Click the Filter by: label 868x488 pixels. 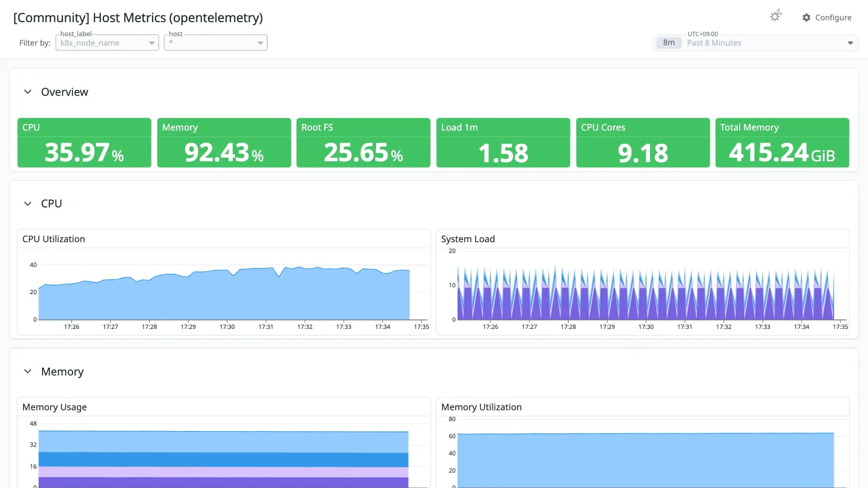(x=35, y=43)
